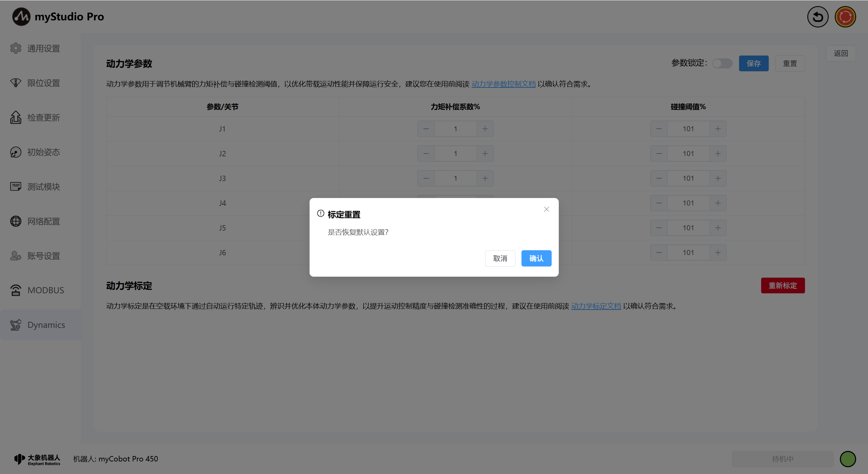
Task: Increase J5 碰撞阈值 with plus button
Action: pyautogui.click(x=718, y=228)
